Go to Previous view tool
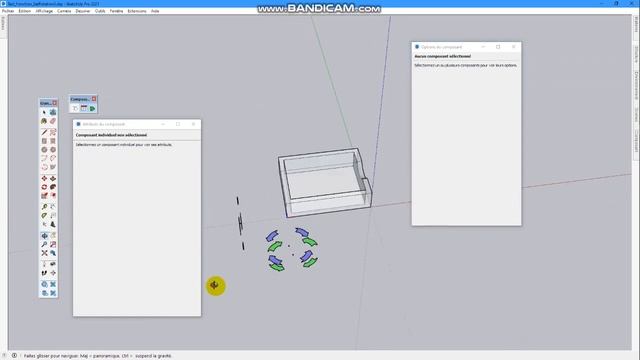Image resolution: width=640 pixels, height=360 pixels. tap(53, 253)
